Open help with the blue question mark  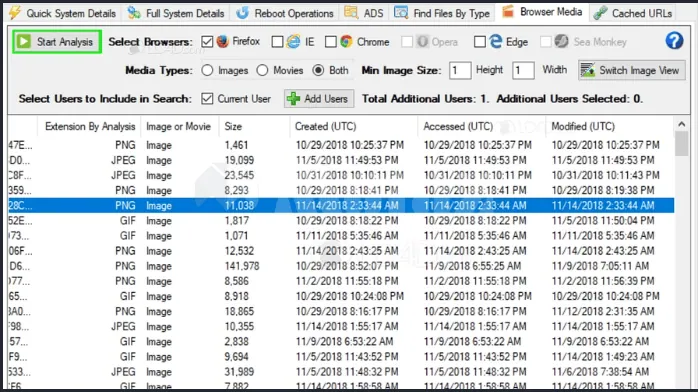pyautogui.click(x=674, y=41)
